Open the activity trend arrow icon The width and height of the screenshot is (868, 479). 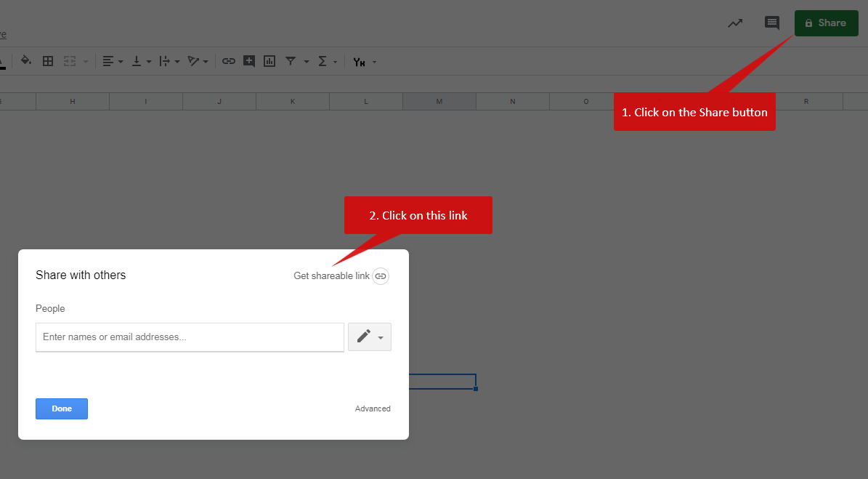tap(735, 23)
